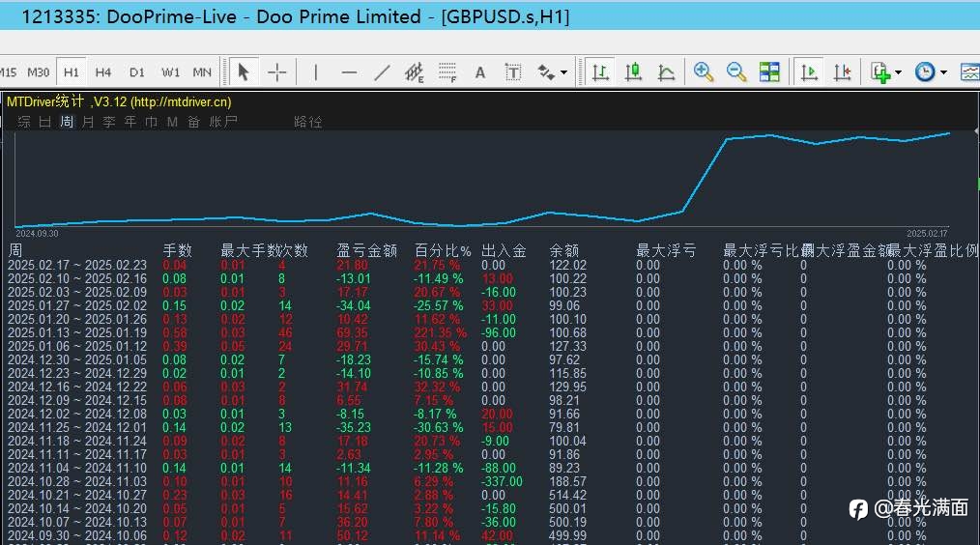Open the 月 monthly statistics tab

[x=88, y=122]
